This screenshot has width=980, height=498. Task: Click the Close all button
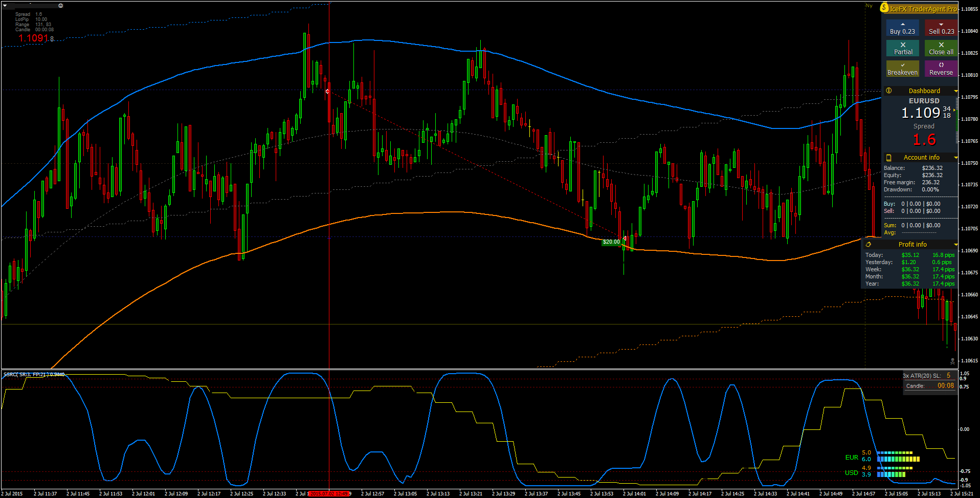[x=941, y=48]
